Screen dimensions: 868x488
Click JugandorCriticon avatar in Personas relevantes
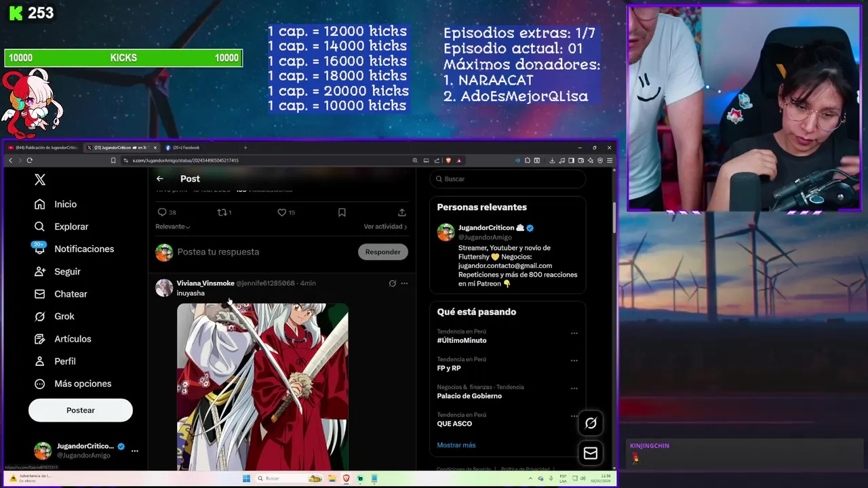tap(446, 232)
